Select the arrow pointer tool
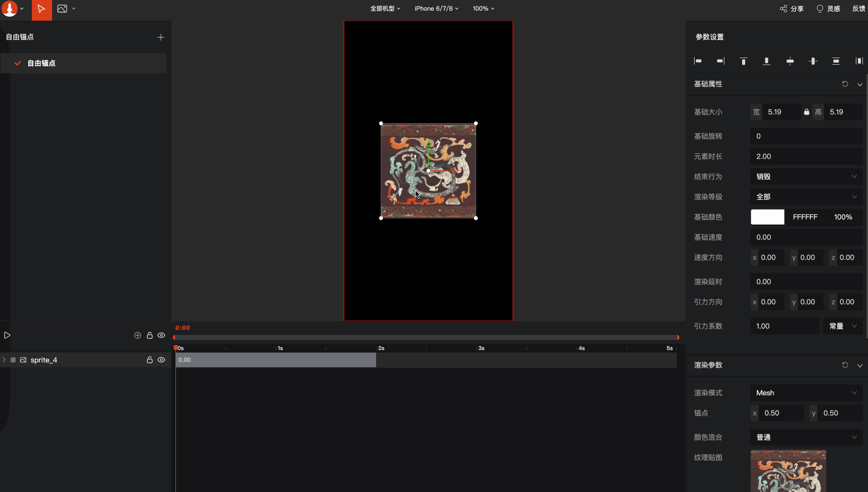Viewport: 868px width, 492px height. point(41,10)
